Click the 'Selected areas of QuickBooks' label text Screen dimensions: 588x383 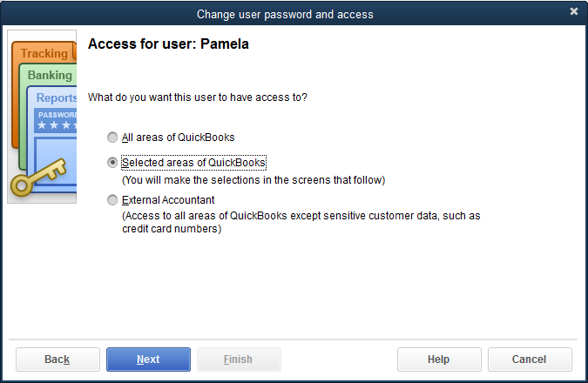pyautogui.click(x=193, y=163)
